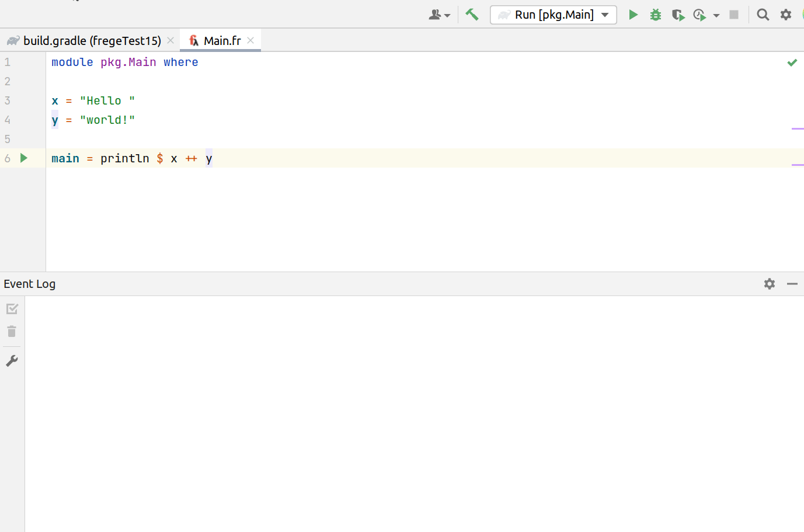Open Event Log wrench settings icon
This screenshot has width=804, height=532.
(x=12, y=361)
